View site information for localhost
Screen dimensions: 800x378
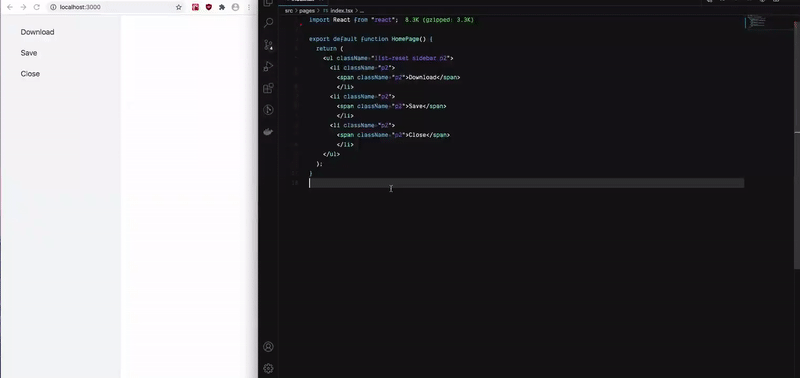pyautogui.click(x=53, y=7)
